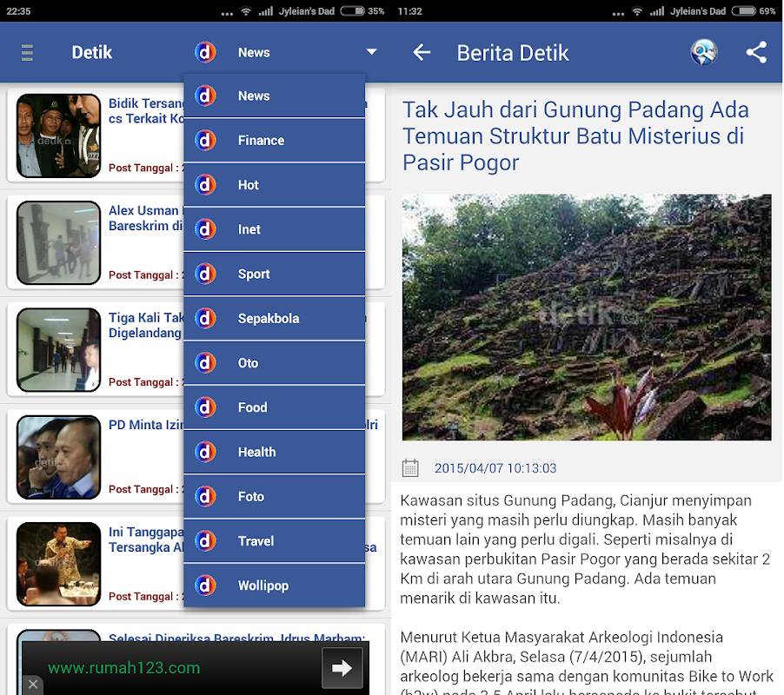The width and height of the screenshot is (784, 695).
Task: Choose the Hot category
Action: pyautogui.click(x=274, y=185)
